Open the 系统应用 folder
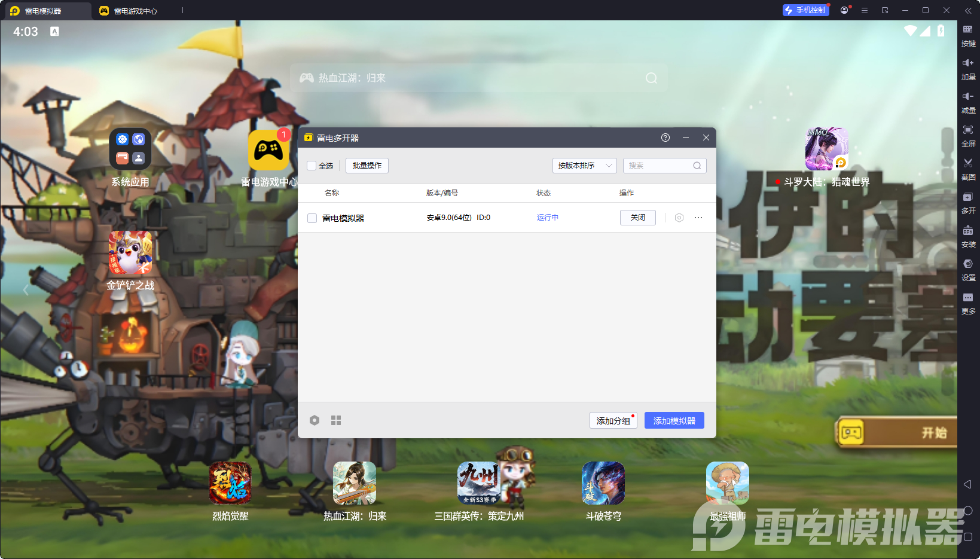The width and height of the screenshot is (980, 559). pyautogui.click(x=130, y=149)
